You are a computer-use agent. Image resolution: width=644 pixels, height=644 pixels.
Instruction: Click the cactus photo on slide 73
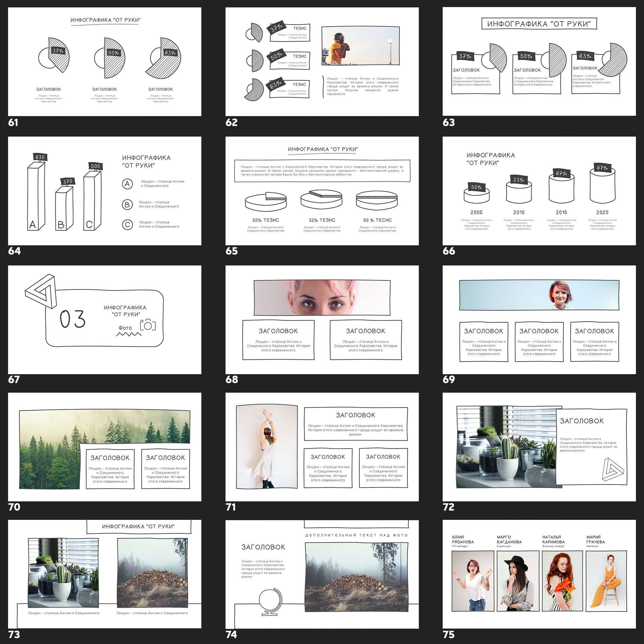point(63,573)
